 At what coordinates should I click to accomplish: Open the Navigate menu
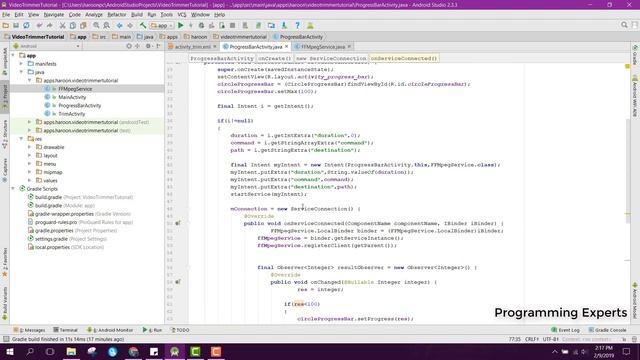point(54,15)
